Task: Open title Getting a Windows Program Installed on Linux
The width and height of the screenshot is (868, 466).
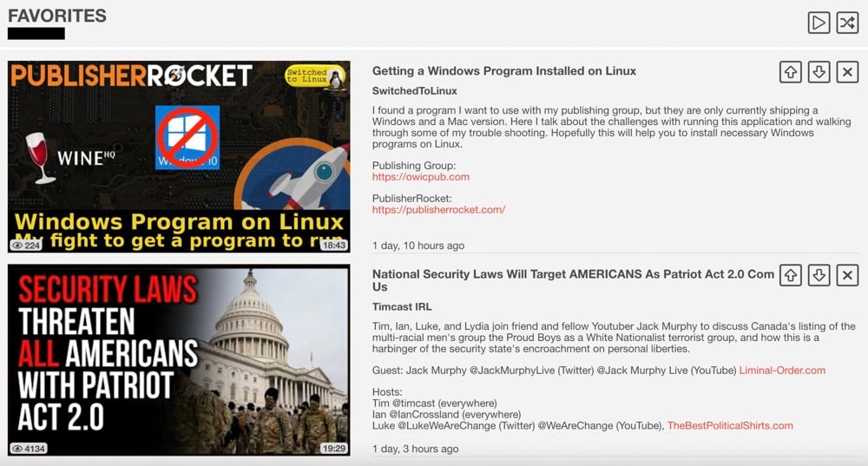Action: click(503, 71)
